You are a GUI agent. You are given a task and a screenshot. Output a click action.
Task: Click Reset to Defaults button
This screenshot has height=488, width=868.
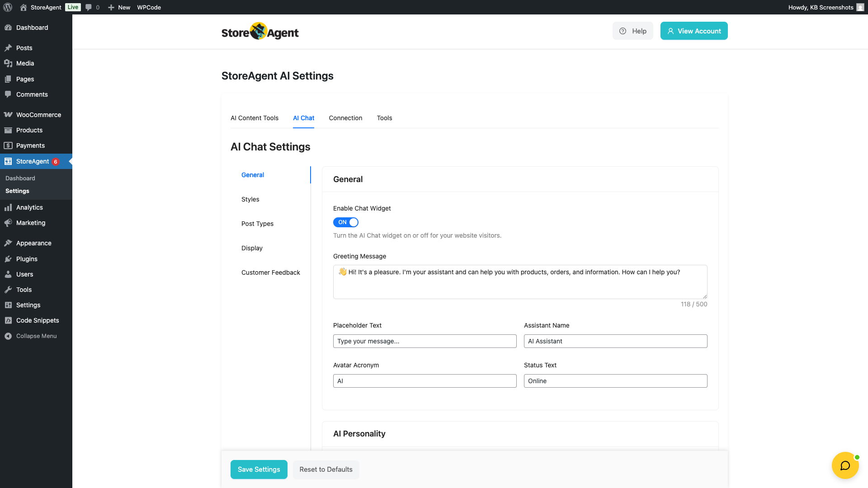(326, 469)
